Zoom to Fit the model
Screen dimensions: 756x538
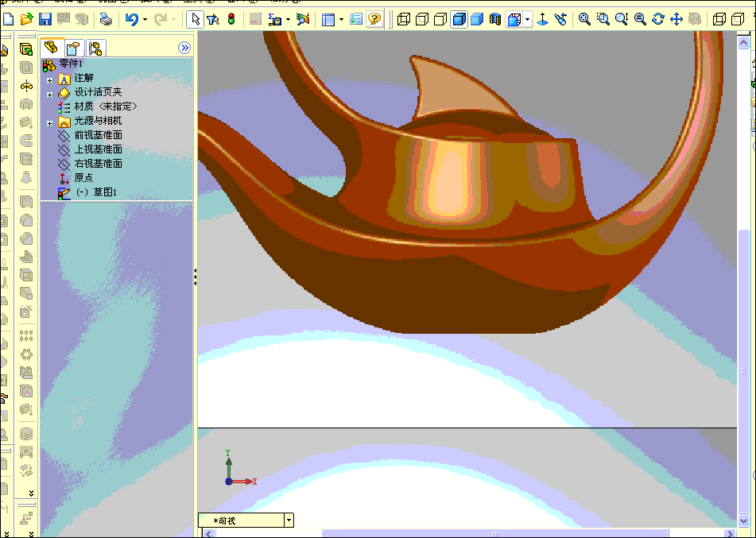click(584, 19)
